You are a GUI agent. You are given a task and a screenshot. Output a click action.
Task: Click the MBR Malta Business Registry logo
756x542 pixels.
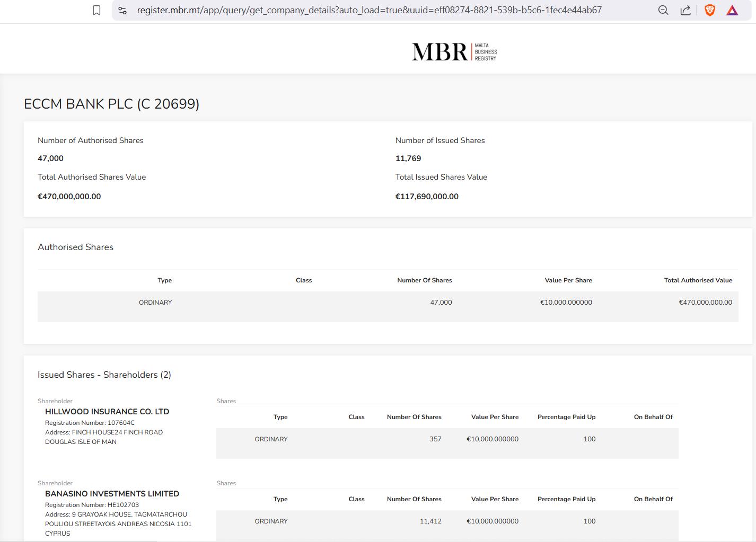coord(454,52)
